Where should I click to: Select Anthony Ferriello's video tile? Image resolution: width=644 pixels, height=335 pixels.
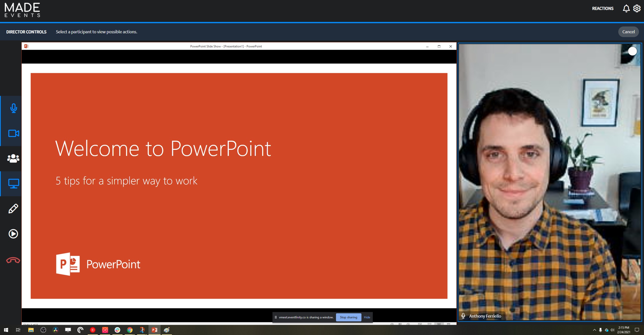click(549, 182)
